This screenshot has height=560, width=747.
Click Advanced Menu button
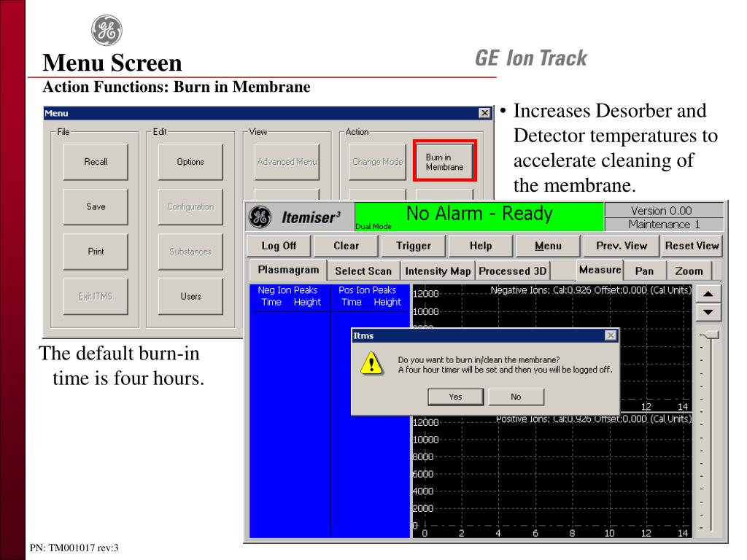pos(286,161)
